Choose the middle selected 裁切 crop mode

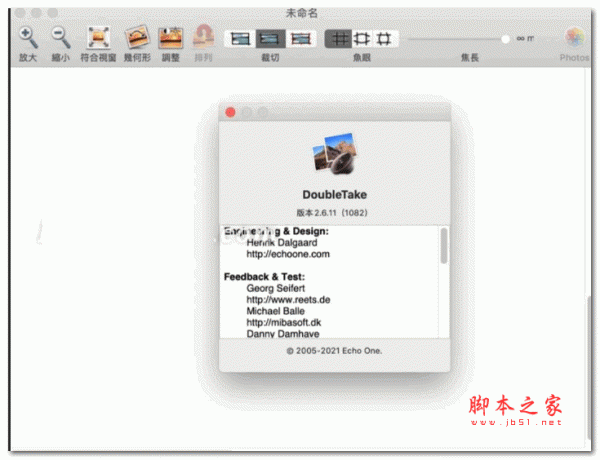[x=270, y=39]
